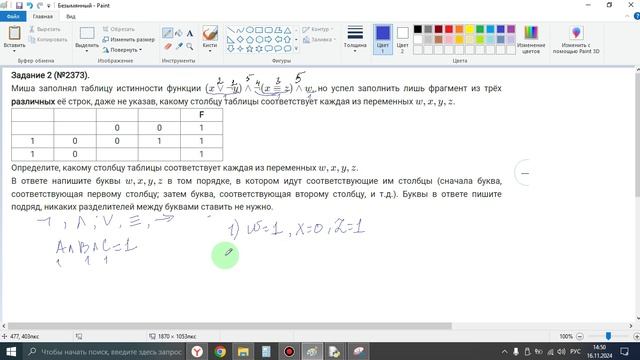Pick the yellow color swatch
Screen dimensions: 640x360
[x=469, y=29]
